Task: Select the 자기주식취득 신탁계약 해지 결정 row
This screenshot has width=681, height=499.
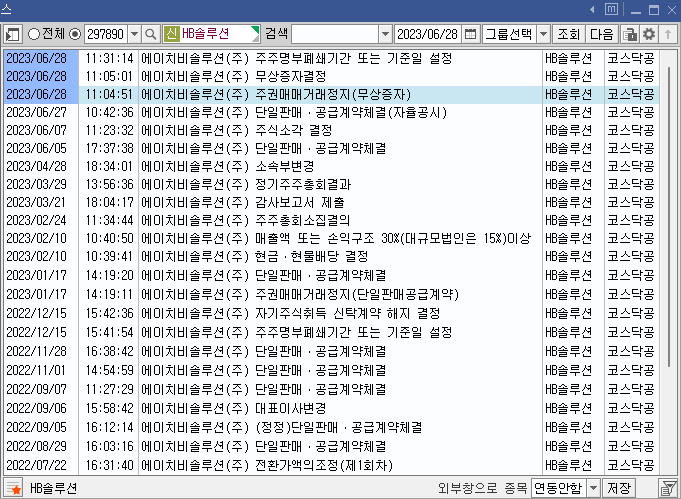Action: click(x=331, y=314)
